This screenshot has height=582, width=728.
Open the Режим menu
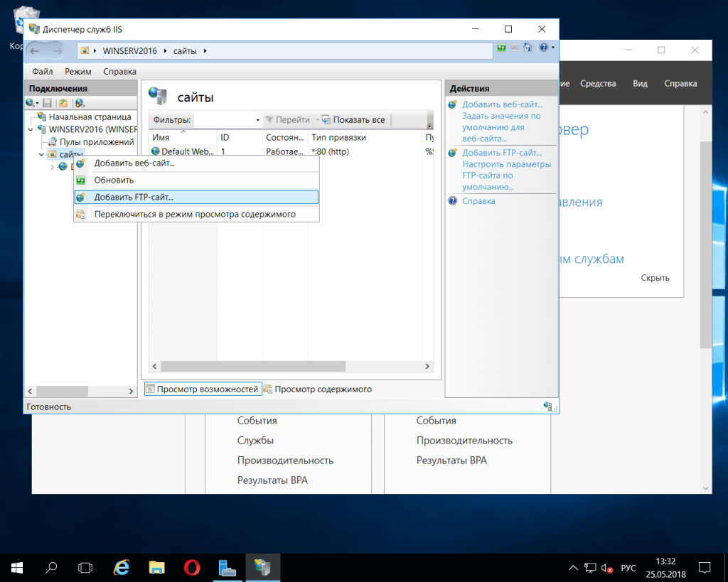77,72
